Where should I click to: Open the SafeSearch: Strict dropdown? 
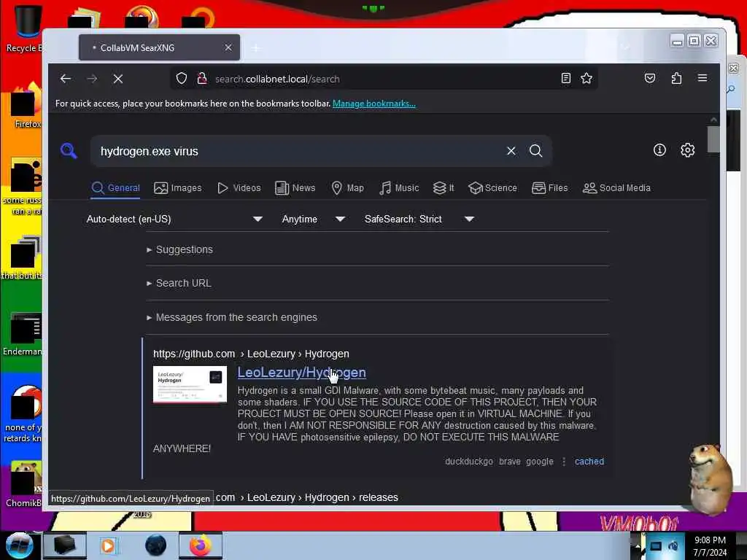(419, 219)
